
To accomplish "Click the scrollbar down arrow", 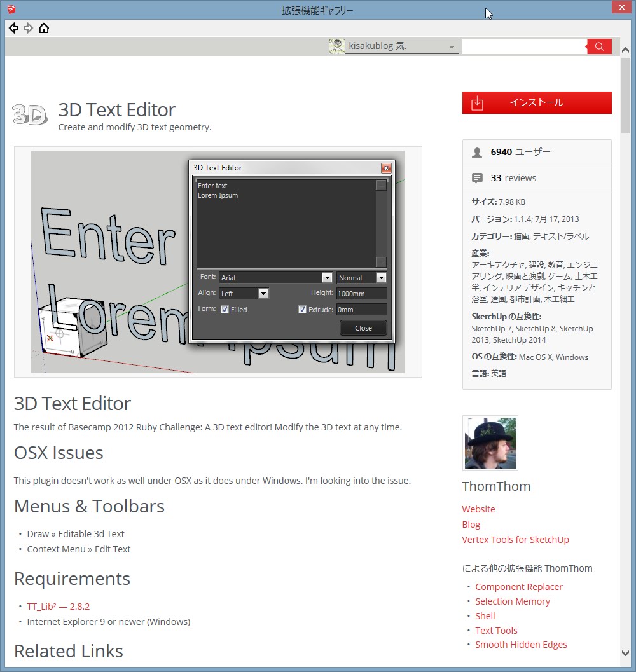I will [625, 653].
